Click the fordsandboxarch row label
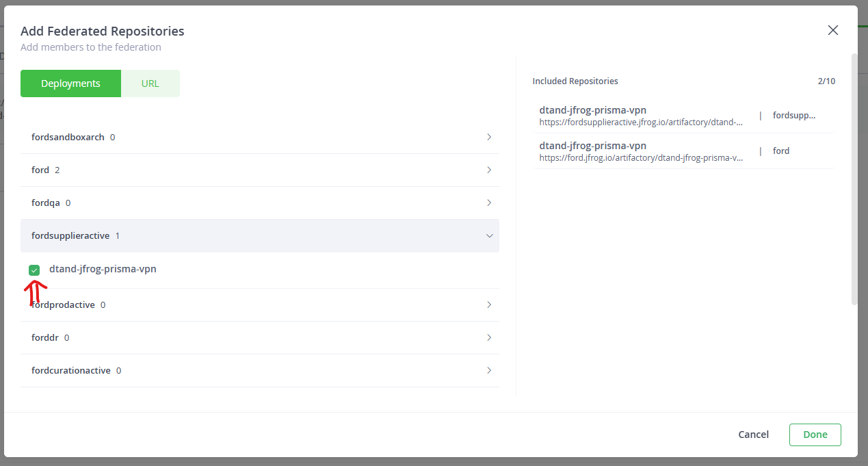868x466 pixels. 68,137
